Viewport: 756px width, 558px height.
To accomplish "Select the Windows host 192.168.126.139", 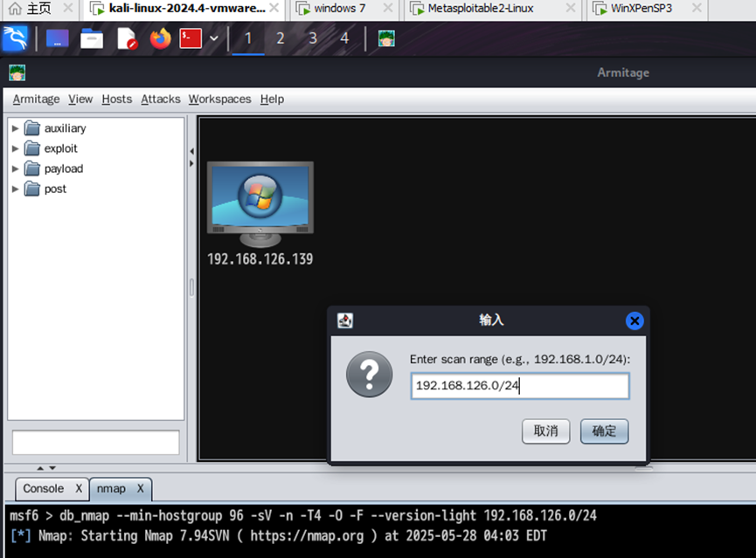I will 260,203.
